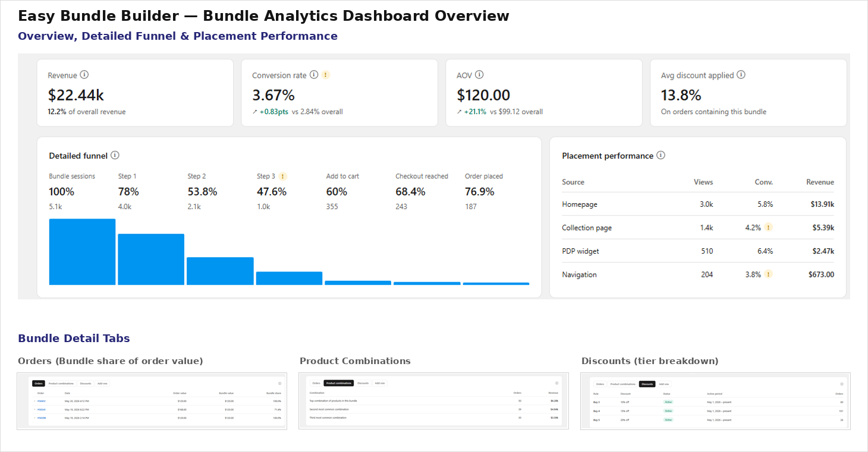The width and height of the screenshot is (868, 452).
Task: Click the info icon next to AOV
Action: click(479, 75)
